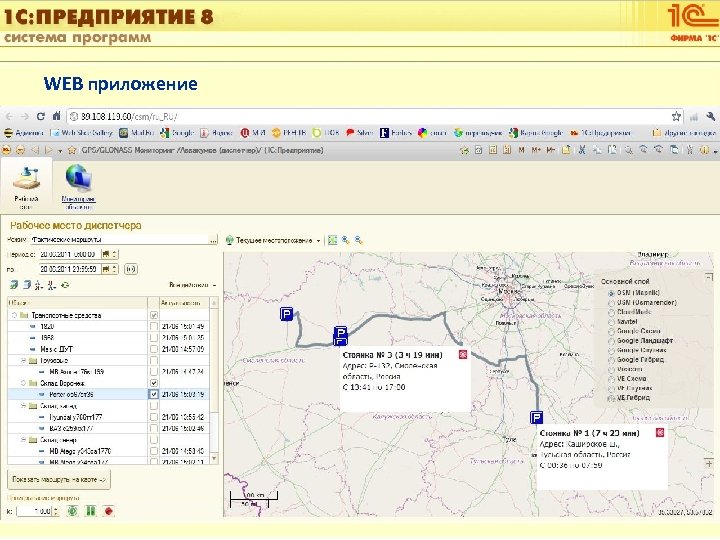Open the Google bookmark in bookmarks bar
The image size is (720, 540).
[x=177, y=133]
